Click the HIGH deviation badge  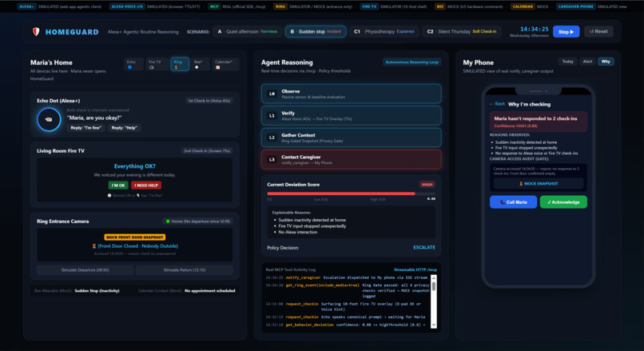coord(427,185)
